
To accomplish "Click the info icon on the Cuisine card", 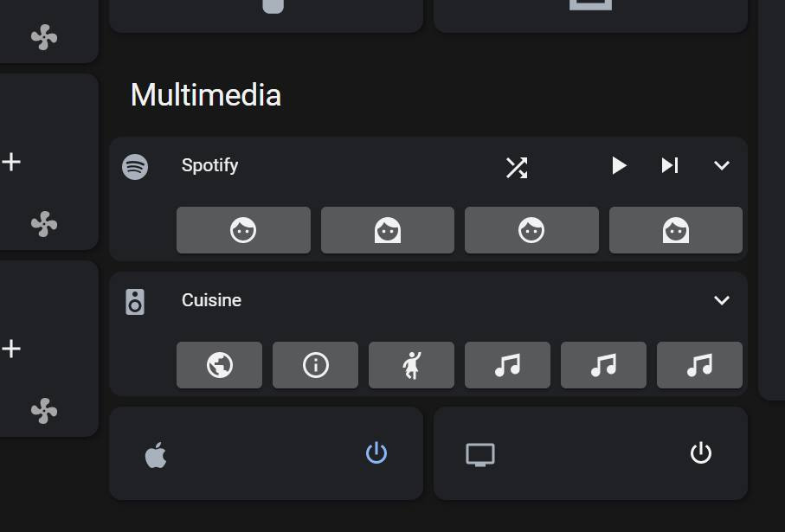I will [x=315, y=365].
